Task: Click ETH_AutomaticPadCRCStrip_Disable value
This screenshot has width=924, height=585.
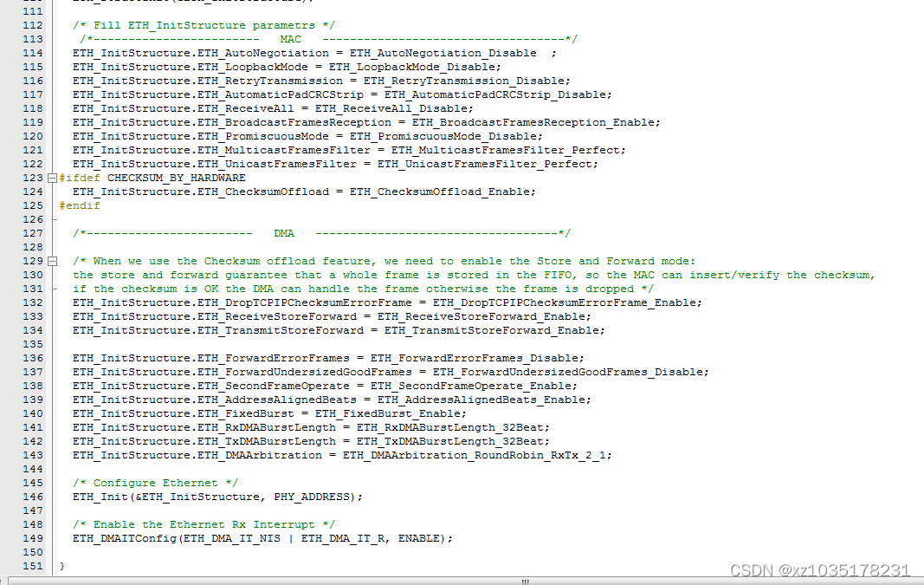Action: (496, 95)
